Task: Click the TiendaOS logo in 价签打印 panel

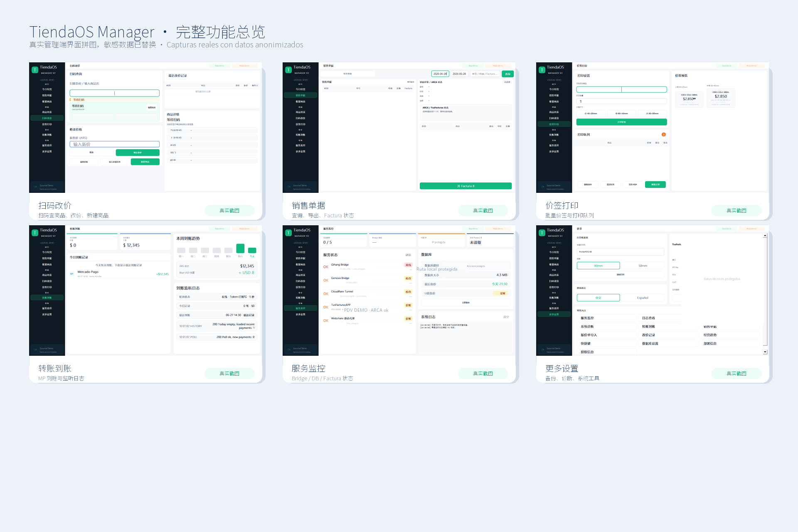Action: pos(542,70)
